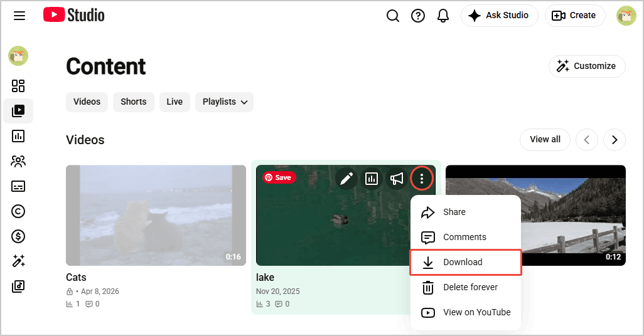This screenshot has height=336, width=644.
Task: Click the comment count on the Cats video
Action: pos(92,304)
